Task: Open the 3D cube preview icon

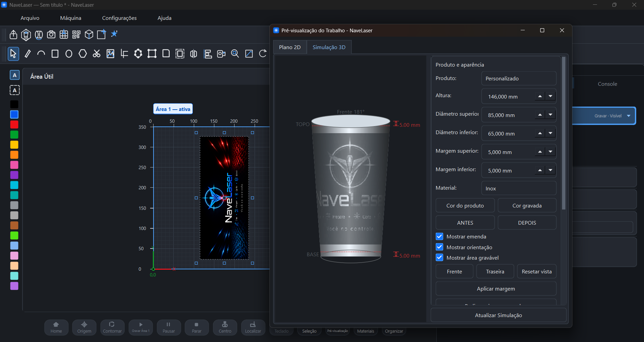Action: 89,34
